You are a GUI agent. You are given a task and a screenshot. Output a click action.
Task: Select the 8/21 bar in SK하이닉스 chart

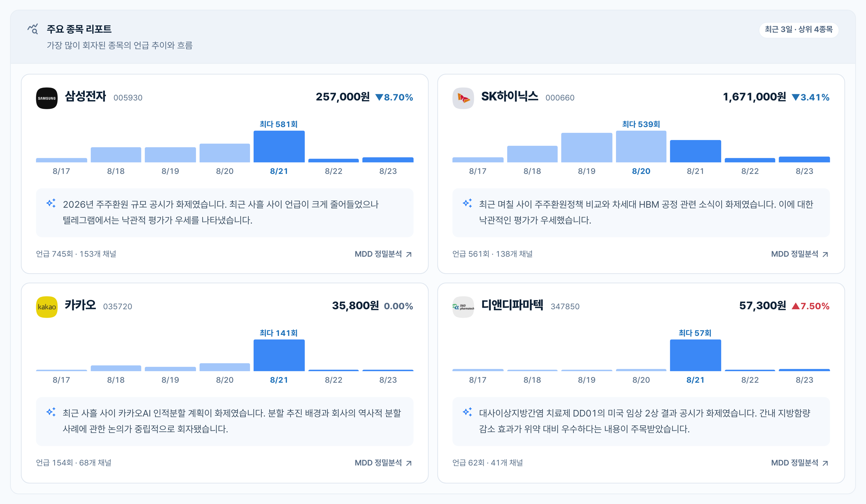pos(696,151)
